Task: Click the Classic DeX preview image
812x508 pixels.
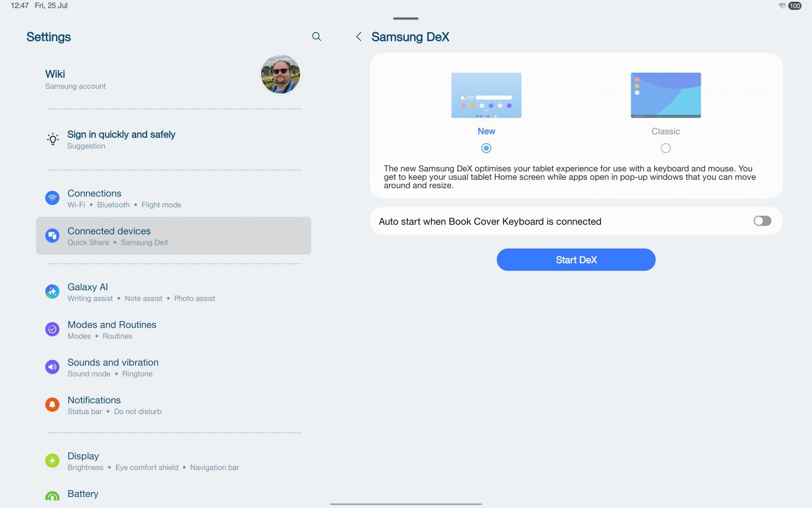Action: 666,95
